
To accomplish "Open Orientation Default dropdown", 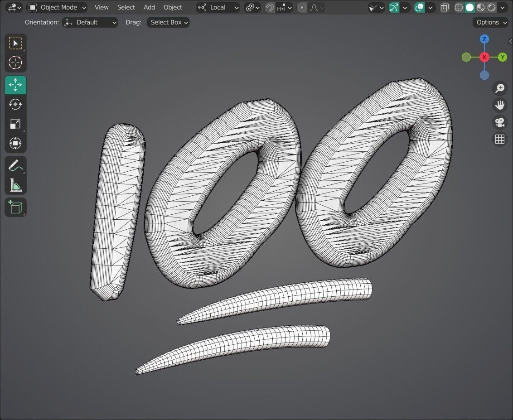I will 90,22.
